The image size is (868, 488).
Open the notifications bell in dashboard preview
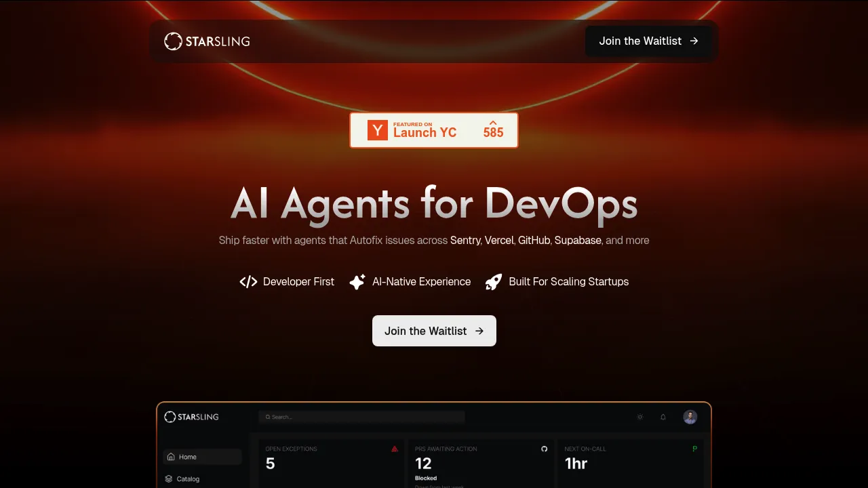click(663, 417)
